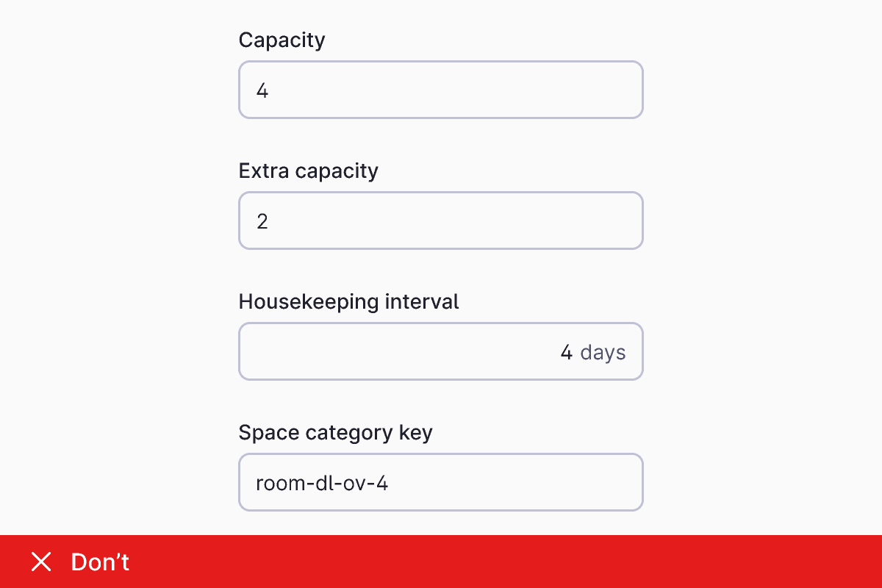Click the background area above the Capacity label

(x=441, y=15)
